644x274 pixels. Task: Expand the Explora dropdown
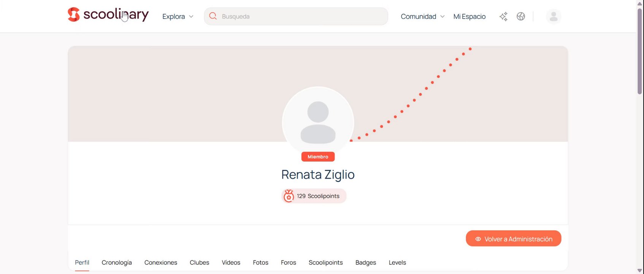pos(178,16)
